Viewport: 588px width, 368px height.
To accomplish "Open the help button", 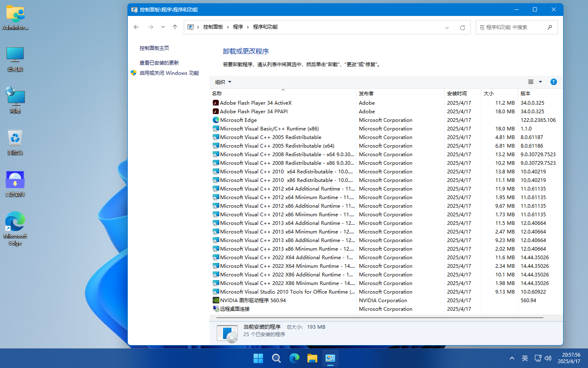I will tap(554, 82).
